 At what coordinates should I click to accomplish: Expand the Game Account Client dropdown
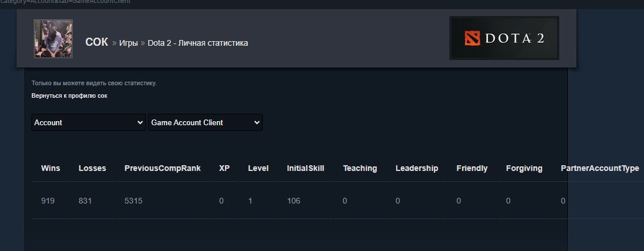click(205, 122)
